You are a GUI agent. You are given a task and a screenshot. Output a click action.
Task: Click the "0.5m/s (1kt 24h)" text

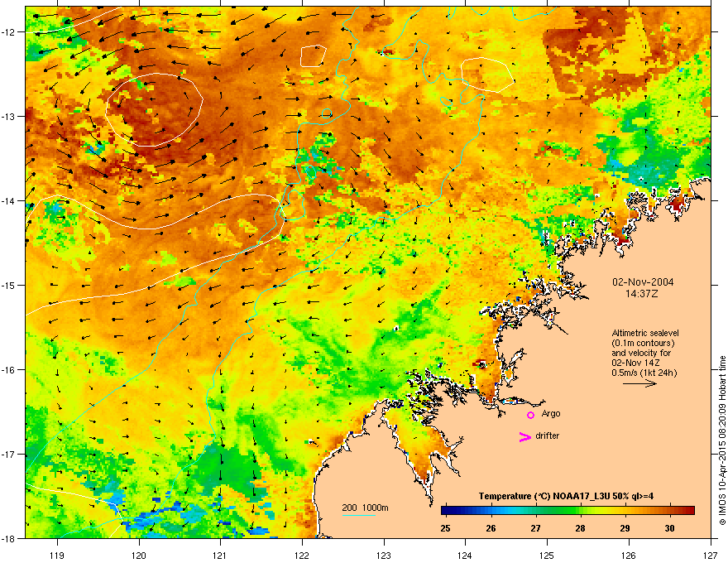point(644,373)
